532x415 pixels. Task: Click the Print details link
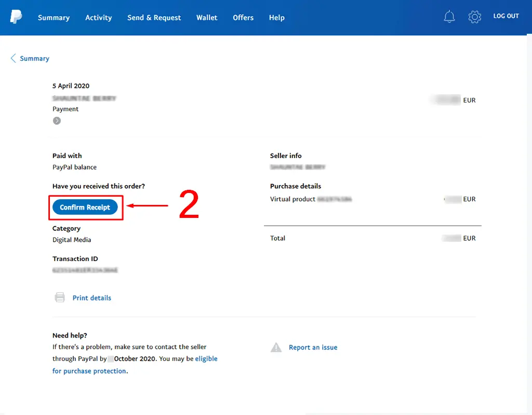click(91, 298)
